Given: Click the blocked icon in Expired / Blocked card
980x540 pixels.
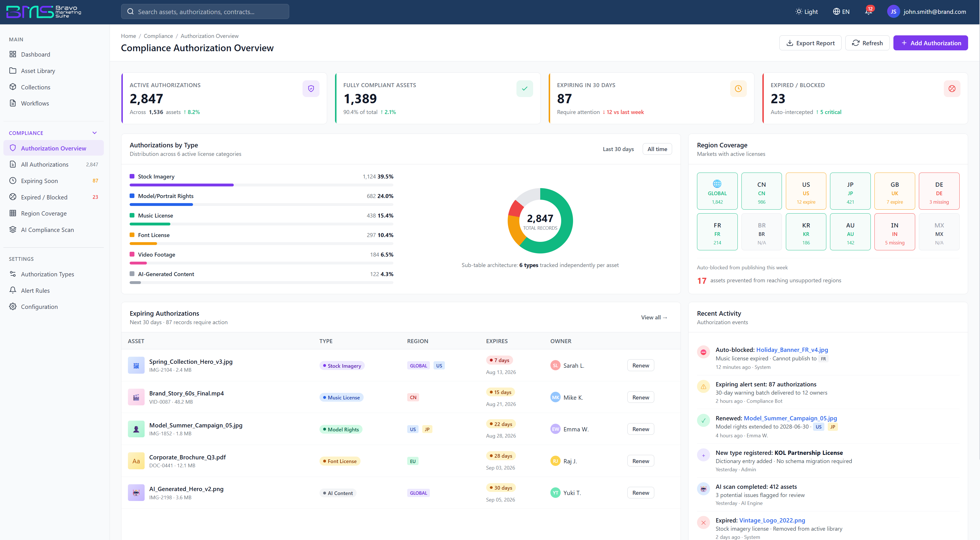Looking at the screenshot, I should [952, 89].
